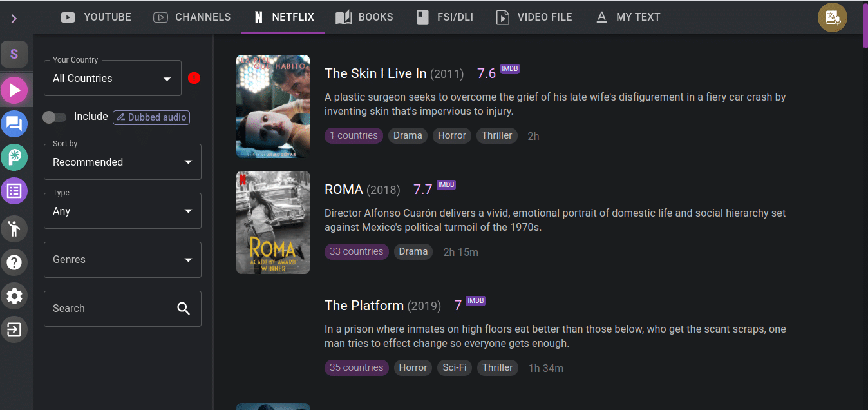Expand the Genres dropdown
868x410 pixels.
pos(122,260)
